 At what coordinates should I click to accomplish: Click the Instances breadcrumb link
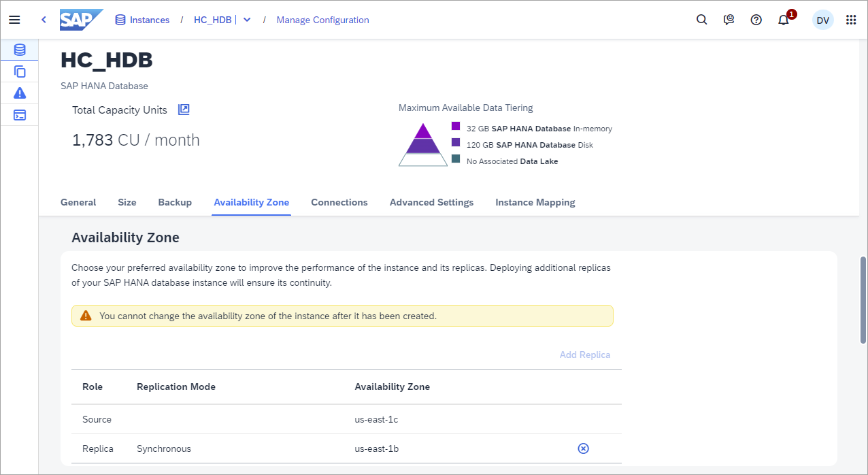pos(150,20)
